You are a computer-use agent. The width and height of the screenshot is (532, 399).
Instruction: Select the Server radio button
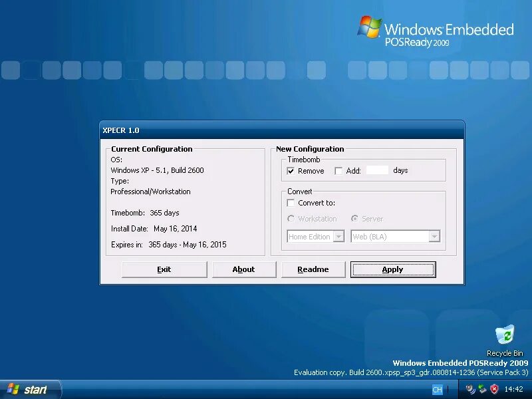[x=356, y=219]
